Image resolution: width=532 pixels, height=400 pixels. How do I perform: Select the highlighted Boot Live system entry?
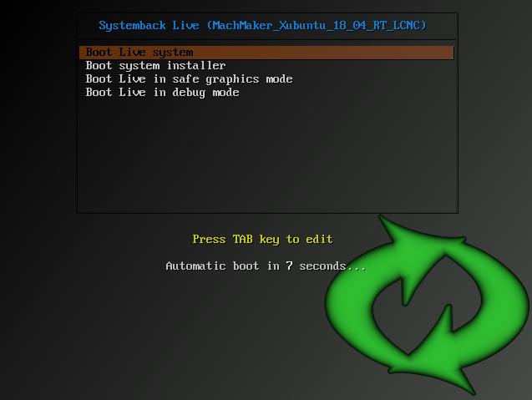(x=266, y=53)
